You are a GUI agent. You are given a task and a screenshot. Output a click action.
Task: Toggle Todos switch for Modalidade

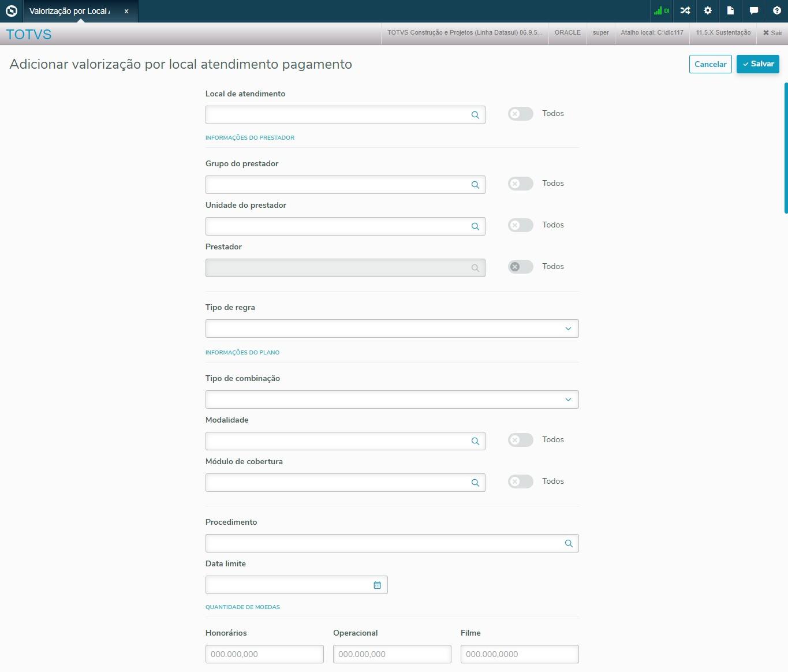click(520, 440)
